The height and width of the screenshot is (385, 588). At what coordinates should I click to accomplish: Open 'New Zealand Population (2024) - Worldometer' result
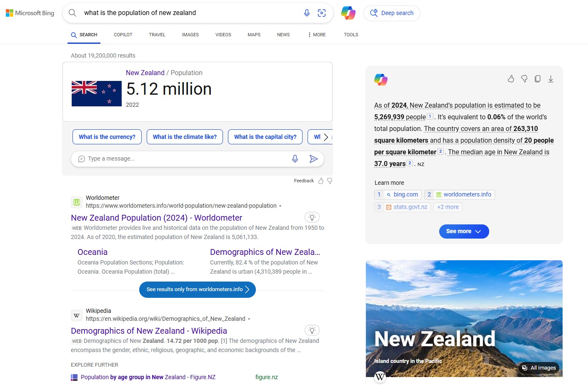pos(156,218)
